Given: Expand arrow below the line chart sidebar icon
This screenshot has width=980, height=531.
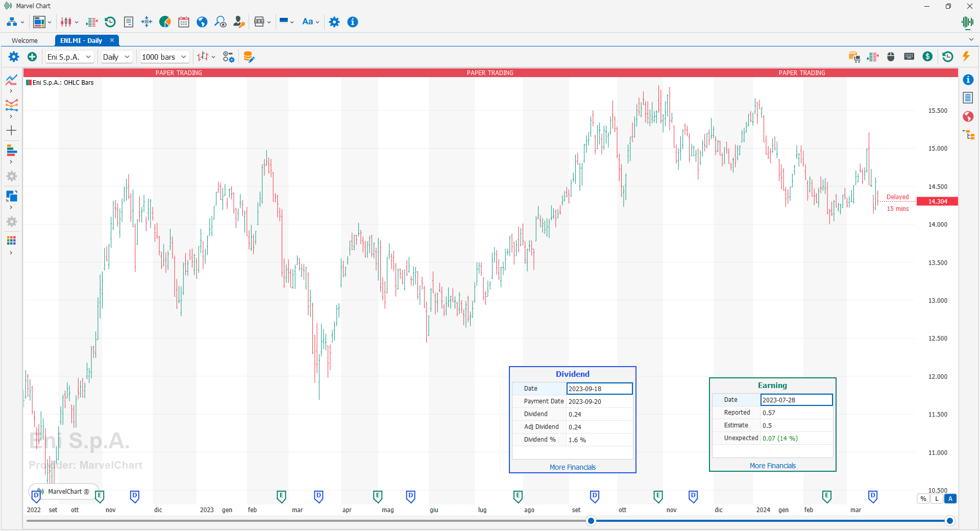Looking at the screenshot, I should (x=11, y=91).
